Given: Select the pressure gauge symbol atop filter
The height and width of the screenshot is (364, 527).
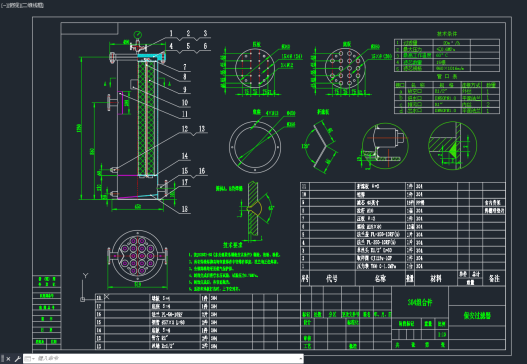Looking at the screenshot, I should pyautogui.click(x=137, y=35).
